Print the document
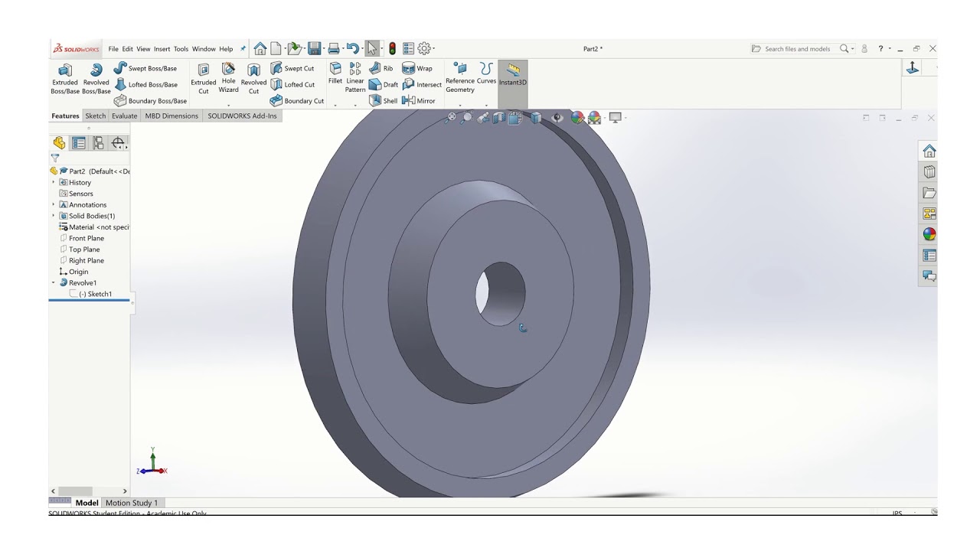Viewport: 980px width, 551px height. point(334,48)
